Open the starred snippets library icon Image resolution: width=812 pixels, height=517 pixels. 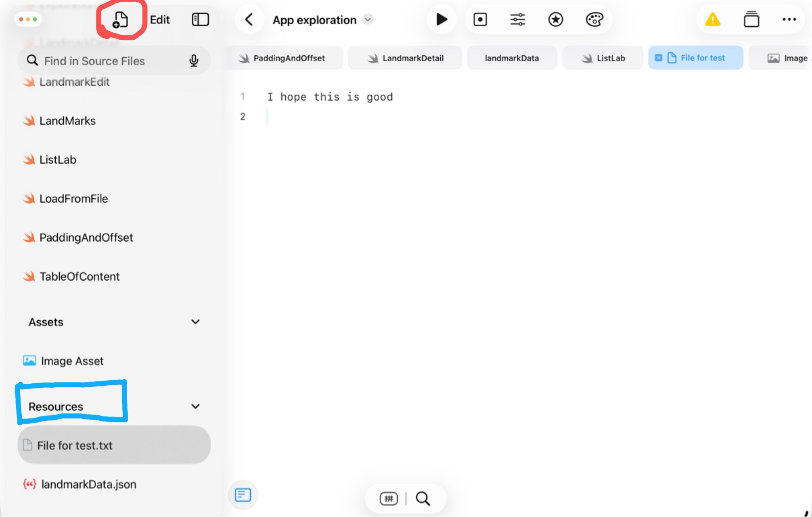(555, 19)
